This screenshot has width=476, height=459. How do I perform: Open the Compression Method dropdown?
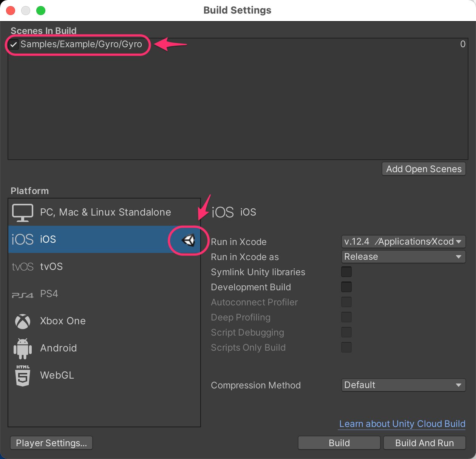point(403,385)
